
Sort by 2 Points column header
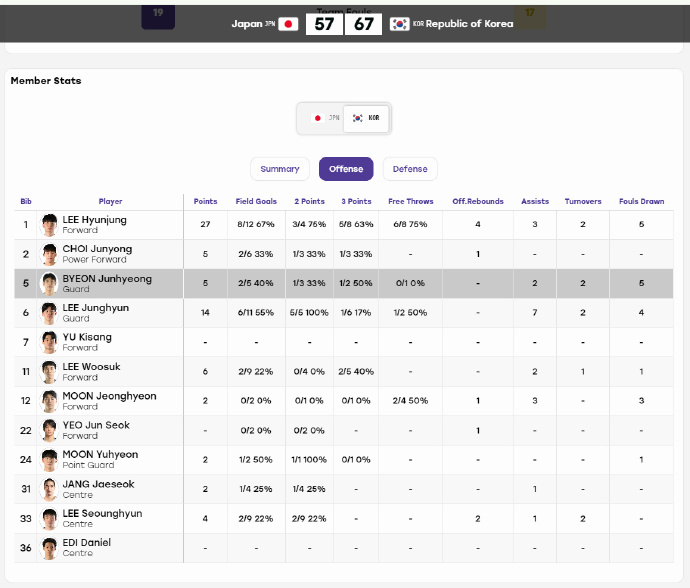click(309, 201)
